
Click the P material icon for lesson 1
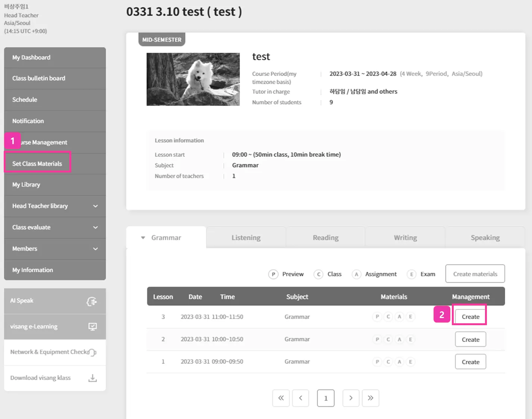377,362
